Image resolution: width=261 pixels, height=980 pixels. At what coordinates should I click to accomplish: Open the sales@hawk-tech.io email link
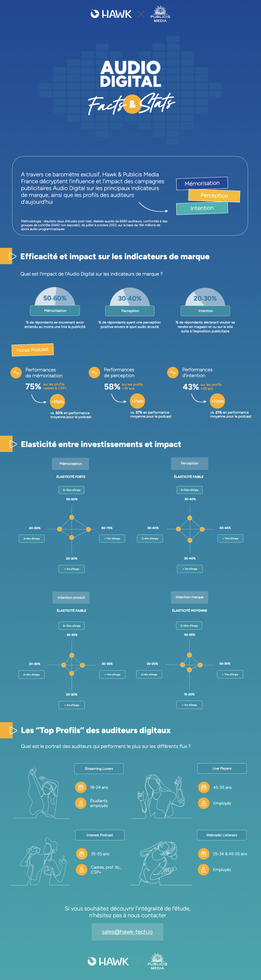pos(127,931)
